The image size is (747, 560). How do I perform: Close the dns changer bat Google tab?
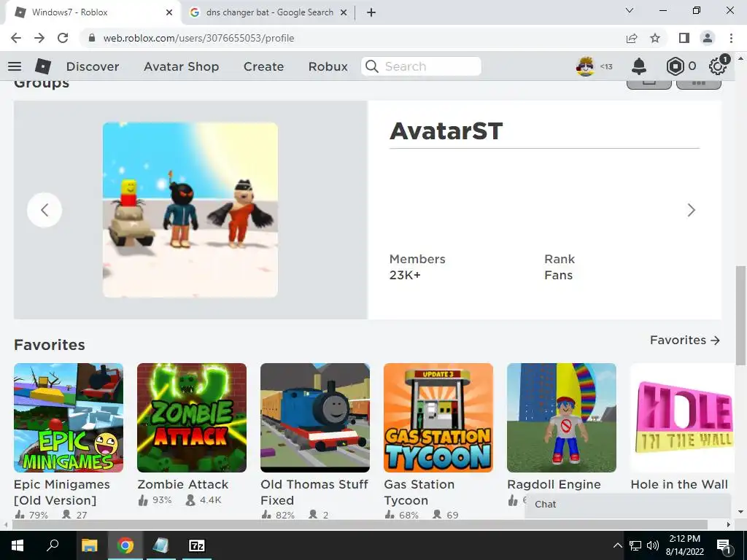coord(344,12)
